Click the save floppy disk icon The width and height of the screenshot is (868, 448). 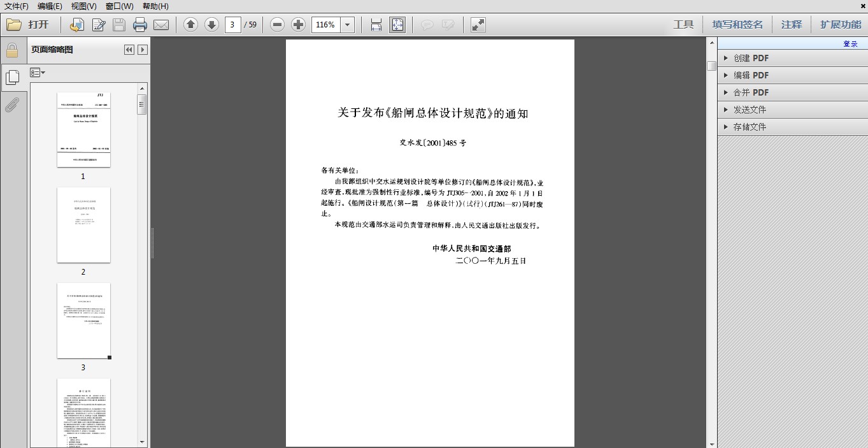pos(118,25)
